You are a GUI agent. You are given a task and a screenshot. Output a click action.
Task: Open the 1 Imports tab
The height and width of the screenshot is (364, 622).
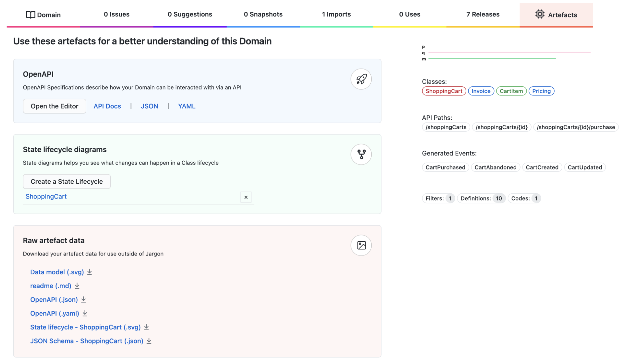tap(336, 14)
